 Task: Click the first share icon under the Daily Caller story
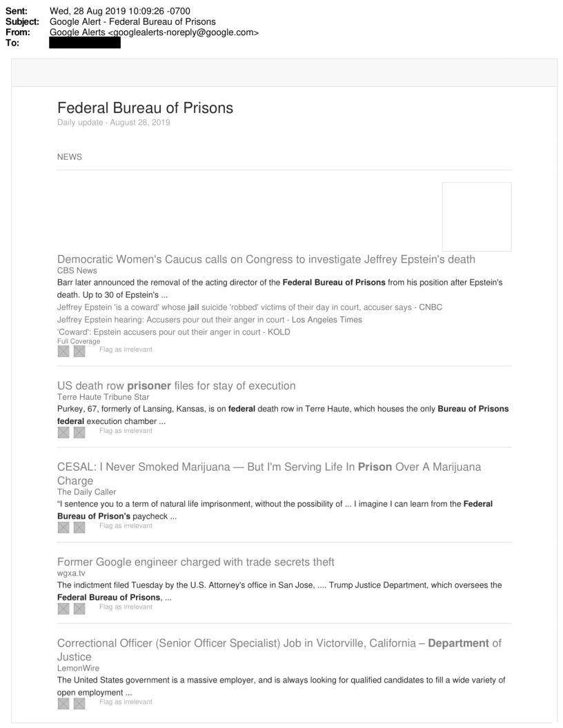point(63,527)
